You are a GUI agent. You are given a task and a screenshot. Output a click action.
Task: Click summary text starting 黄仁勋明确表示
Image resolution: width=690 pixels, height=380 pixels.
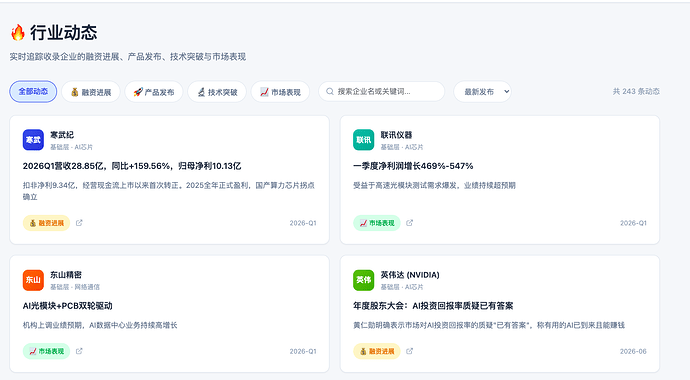point(489,325)
